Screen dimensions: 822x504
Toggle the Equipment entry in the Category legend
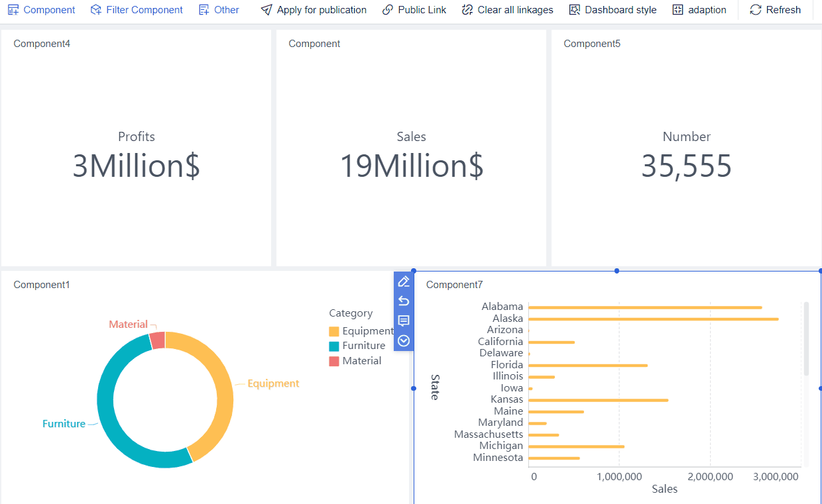[x=365, y=330]
